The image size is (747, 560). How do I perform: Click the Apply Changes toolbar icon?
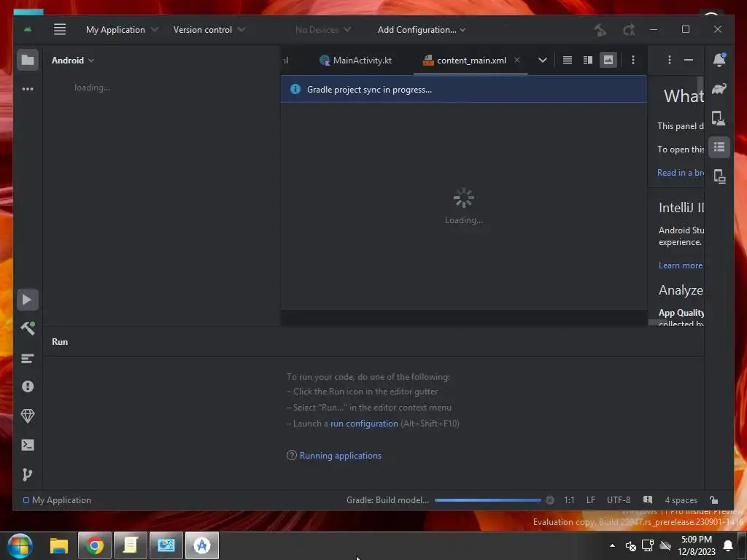coord(629,30)
